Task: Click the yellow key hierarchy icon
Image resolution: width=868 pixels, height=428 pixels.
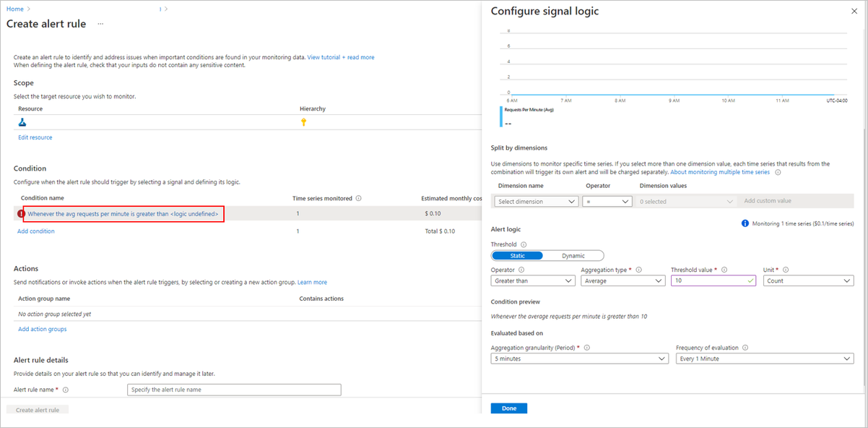Action: pyautogui.click(x=304, y=123)
